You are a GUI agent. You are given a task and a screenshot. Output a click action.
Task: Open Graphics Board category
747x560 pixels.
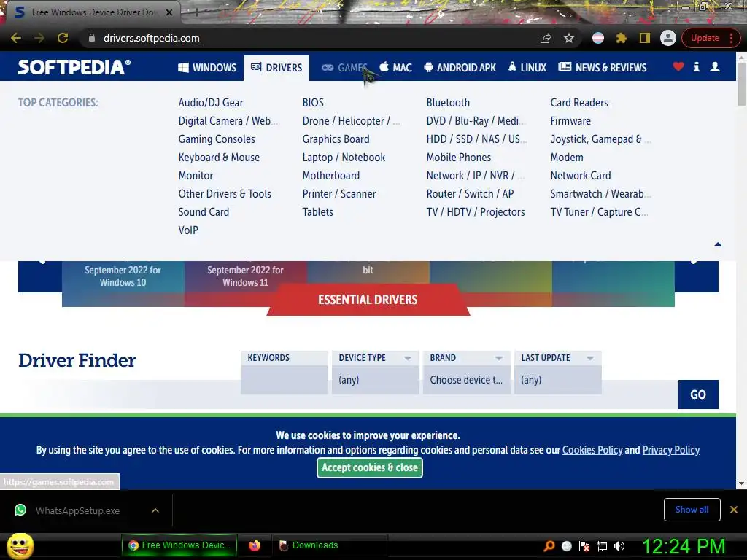336,139
